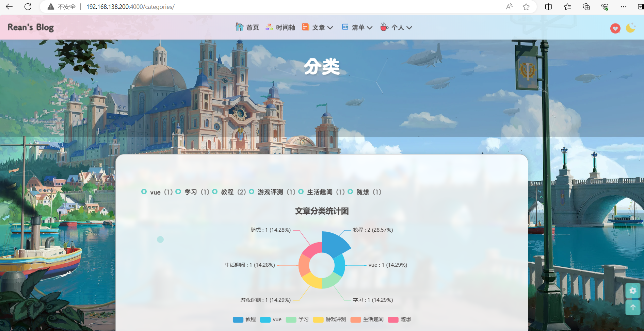Open the gear settings button
The width and height of the screenshot is (644, 331).
(x=633, y=291)
